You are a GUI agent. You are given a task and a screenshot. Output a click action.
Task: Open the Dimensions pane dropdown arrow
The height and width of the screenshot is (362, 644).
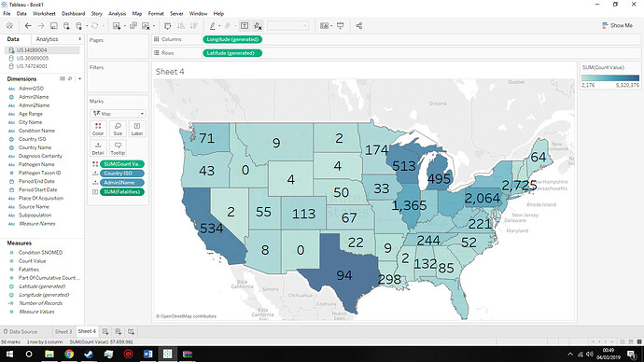point(79,78)
